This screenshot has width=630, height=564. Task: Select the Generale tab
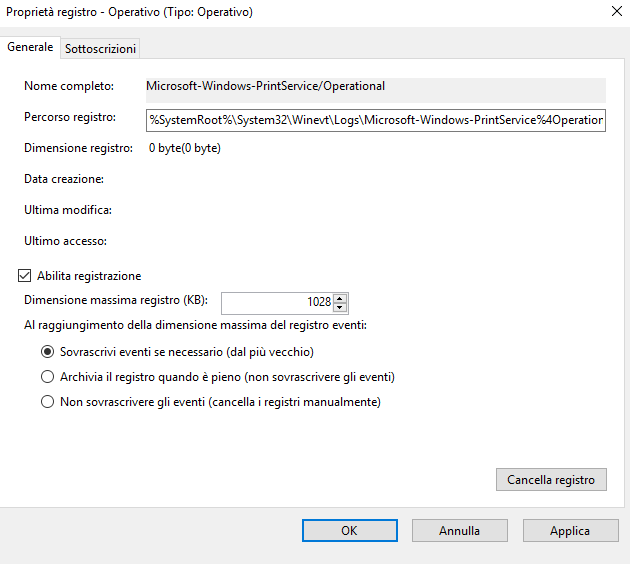30,47
